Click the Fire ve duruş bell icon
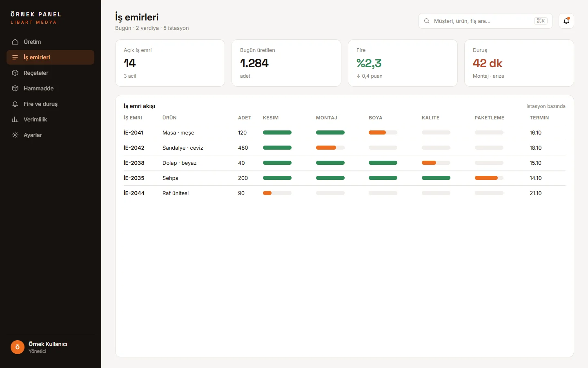This screenshot has width=588, height=368. (x=15, y=104)
